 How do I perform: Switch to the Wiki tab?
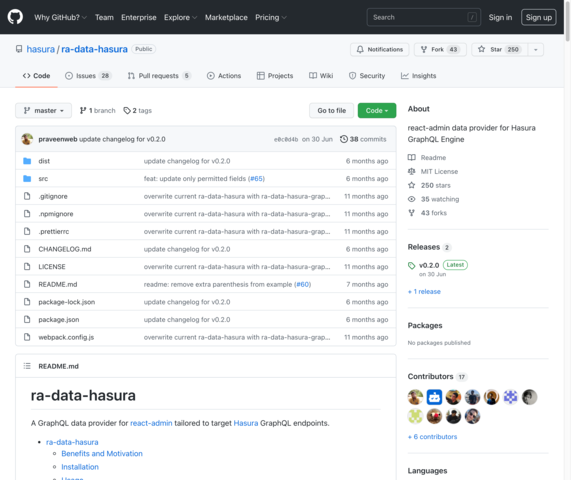coord(321,76)
